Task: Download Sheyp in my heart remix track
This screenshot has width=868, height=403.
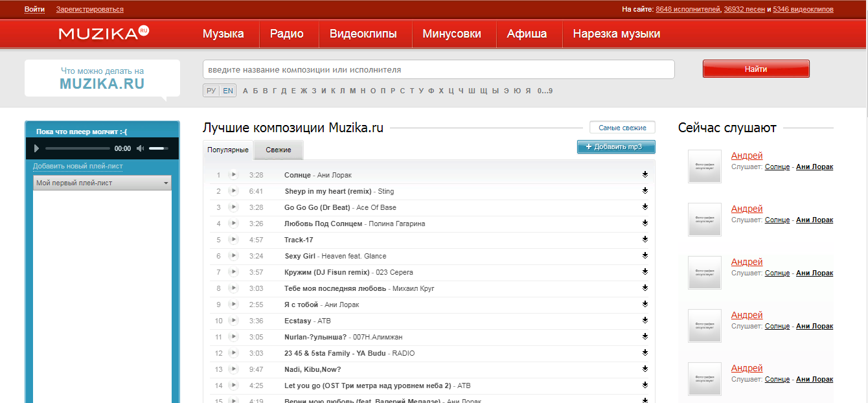Action: pyautogui.click(x=645, y=191)
